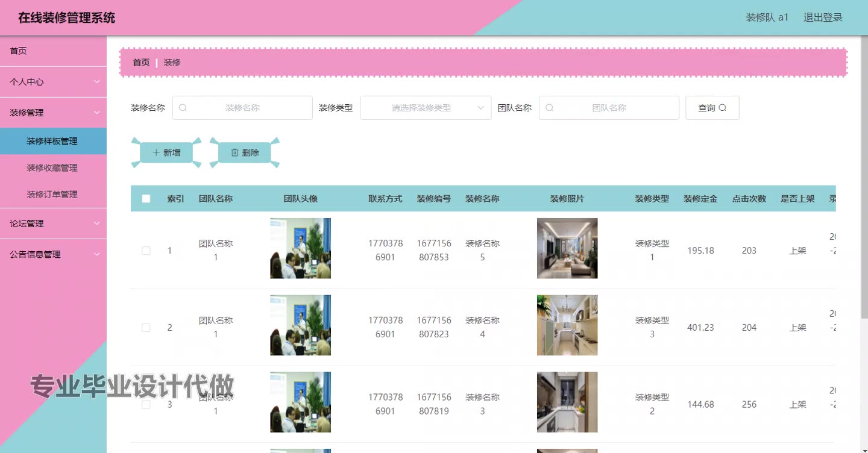Click the deposit value 401.23

(x=700, y=328)
